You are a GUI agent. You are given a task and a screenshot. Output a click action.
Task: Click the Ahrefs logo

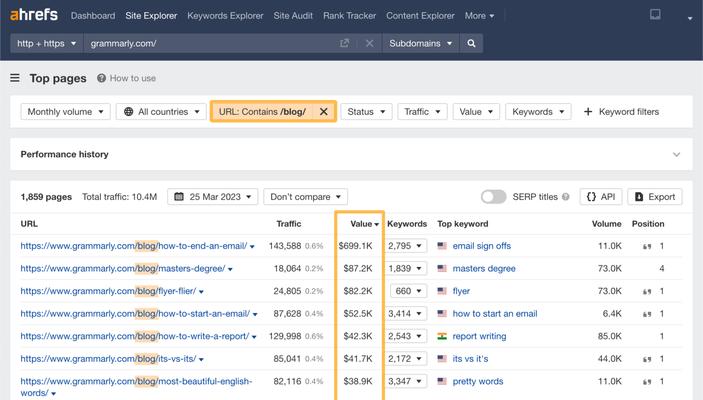tap(34, 15)
